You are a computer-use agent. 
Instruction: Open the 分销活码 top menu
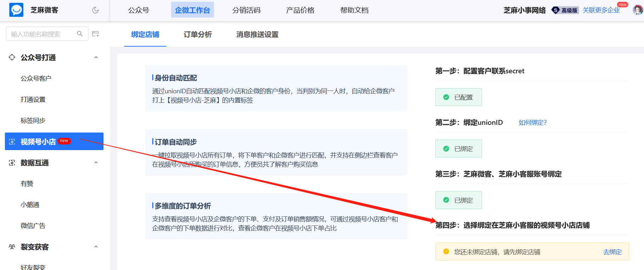pos(247,10)
